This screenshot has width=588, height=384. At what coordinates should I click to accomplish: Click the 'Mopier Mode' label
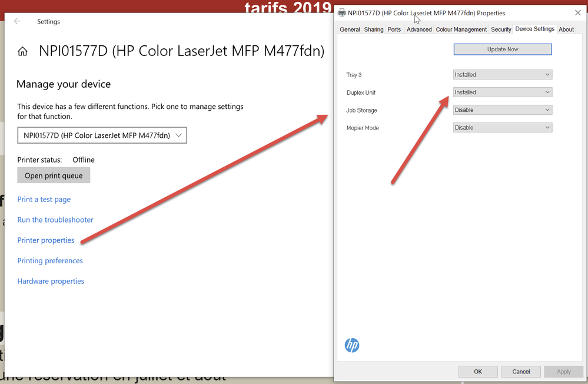click(x=363, y=128)
